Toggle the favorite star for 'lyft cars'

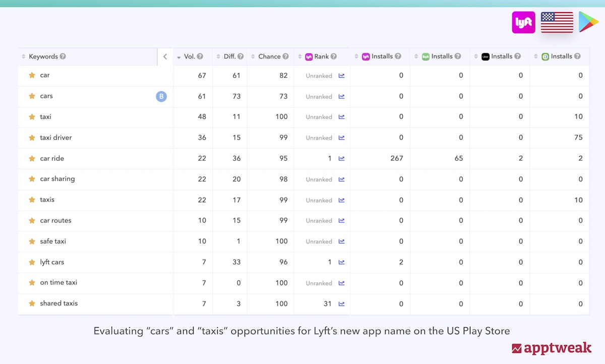(x=32, y=262)
